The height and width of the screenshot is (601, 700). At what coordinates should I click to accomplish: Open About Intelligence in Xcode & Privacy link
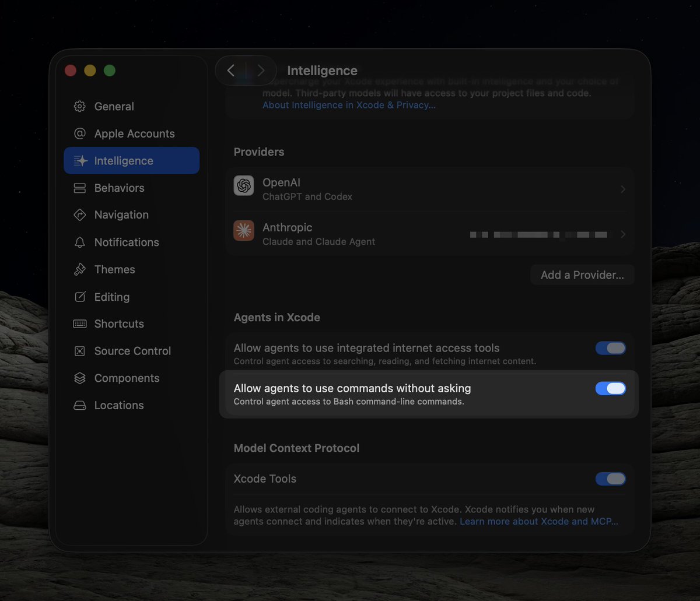point(349,105)
